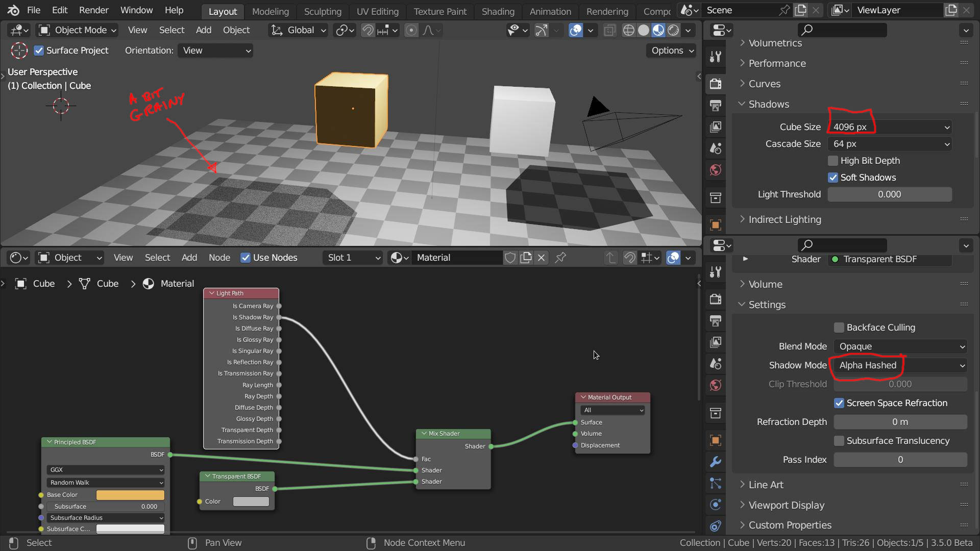Switch to Rendered viewport shading
The height and width of the screenshot is (551, 980).
674,30
